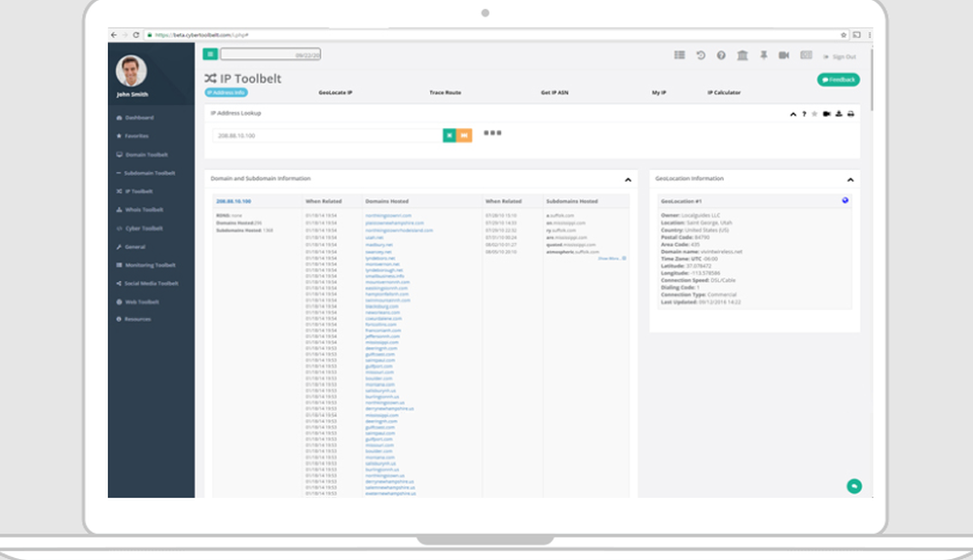Open the list view icon in top toolbar

click(679, 55)
